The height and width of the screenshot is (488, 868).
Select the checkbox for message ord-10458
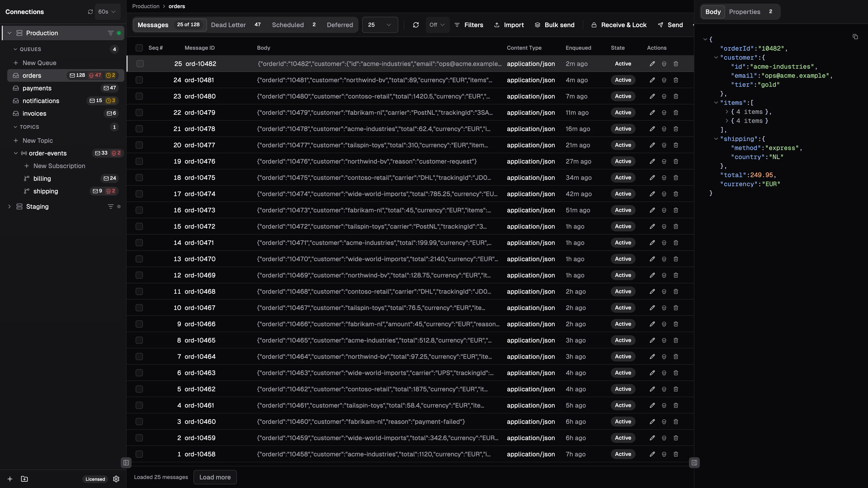[139, 454]
